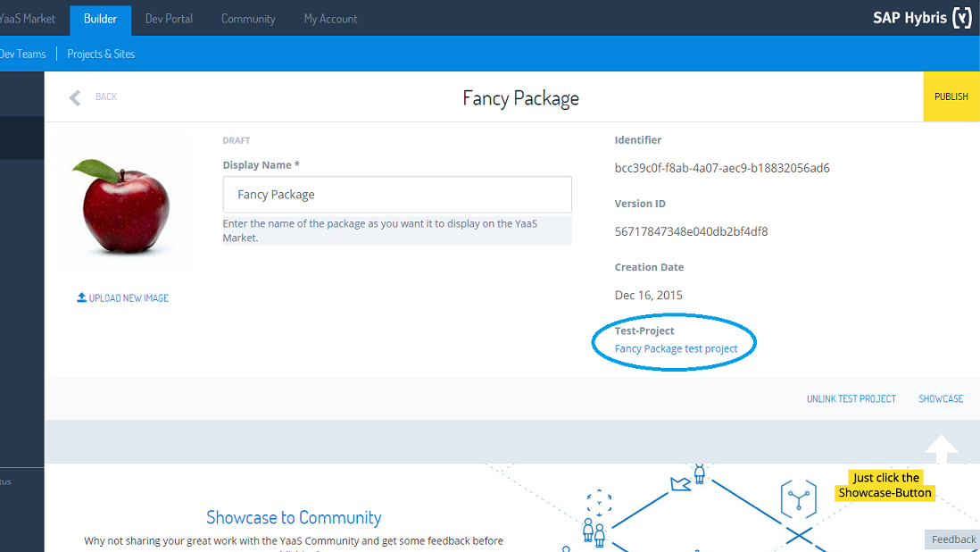Select the Builder tab

coord(100,20)
